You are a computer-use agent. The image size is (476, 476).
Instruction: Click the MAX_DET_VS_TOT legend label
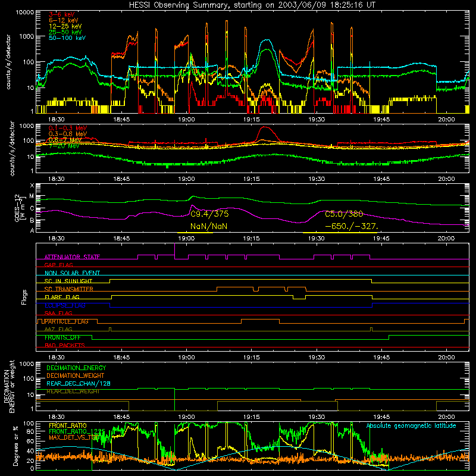coord(74,437)
